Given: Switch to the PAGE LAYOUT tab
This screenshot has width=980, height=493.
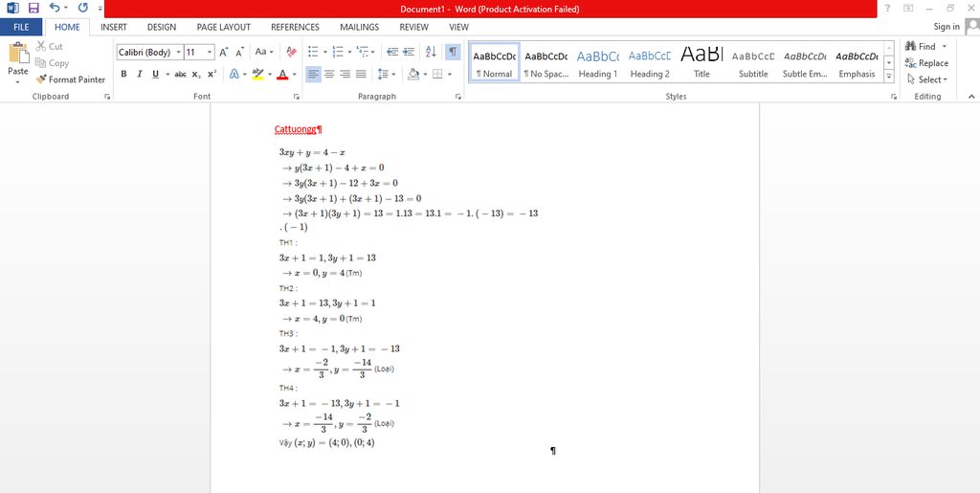Looking at the screenshot, I should [x=223, y=27].
